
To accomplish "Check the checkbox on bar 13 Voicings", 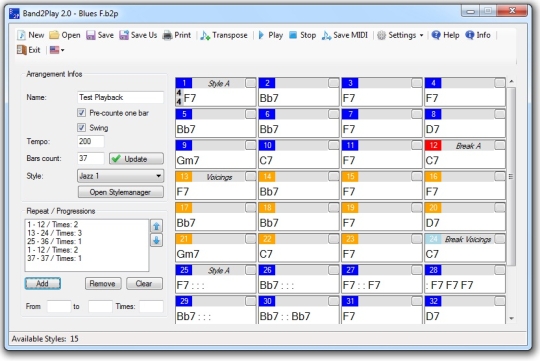I will (x=250, y=176).
